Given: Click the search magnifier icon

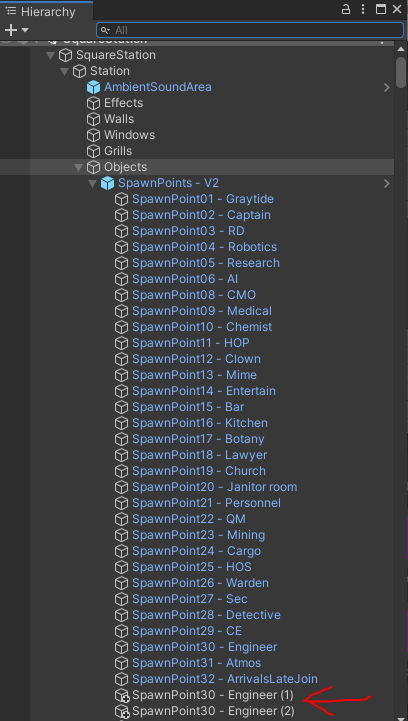Looking at the screenshot, I should pos(105,30).
